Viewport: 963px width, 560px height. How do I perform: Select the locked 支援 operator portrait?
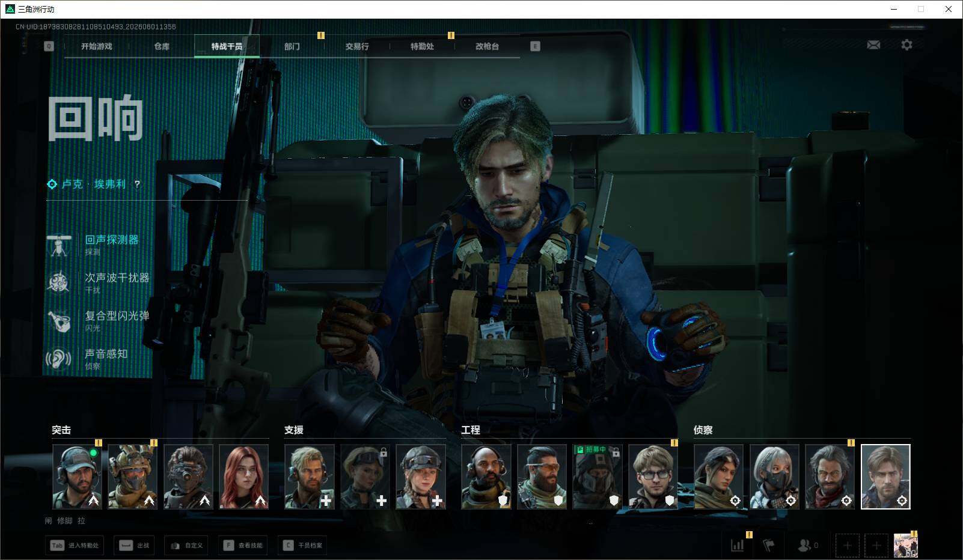pos(365,477)
